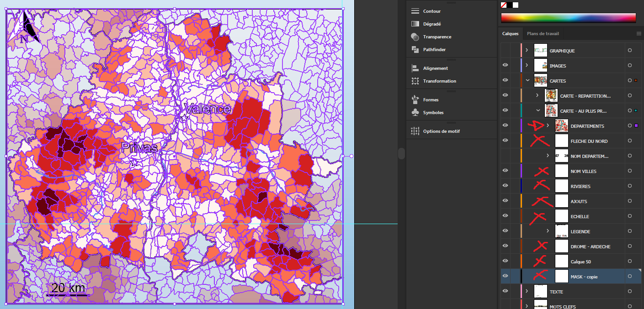644x309 pixels.
Task: Open the Options de motif panel icon
Action: 415,131
